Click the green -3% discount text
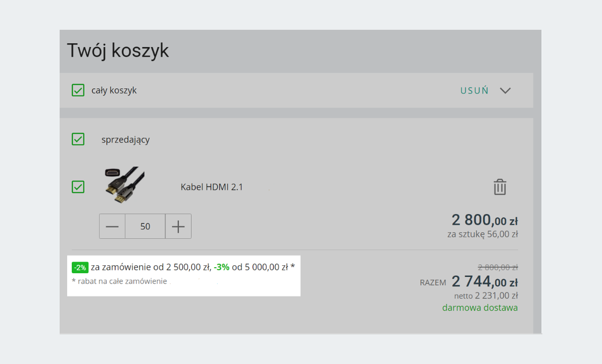Screen dimensions: 602x364 [x=221, y=267]
